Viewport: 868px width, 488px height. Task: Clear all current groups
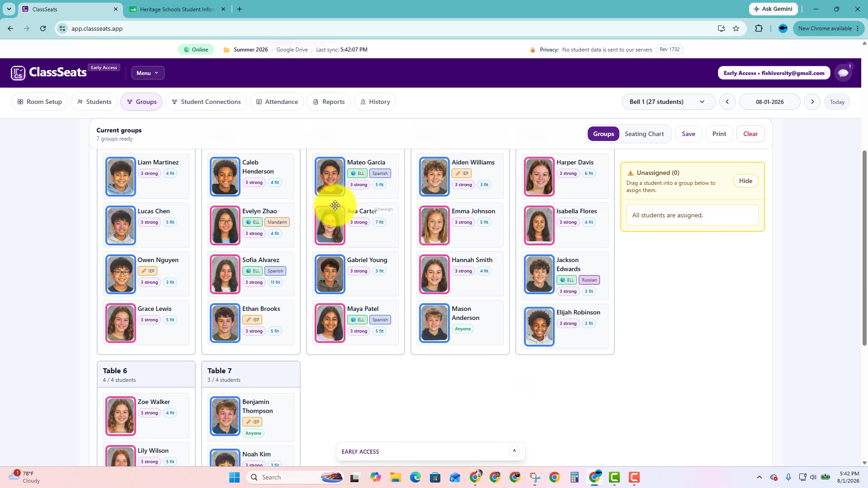pos(750,134)
